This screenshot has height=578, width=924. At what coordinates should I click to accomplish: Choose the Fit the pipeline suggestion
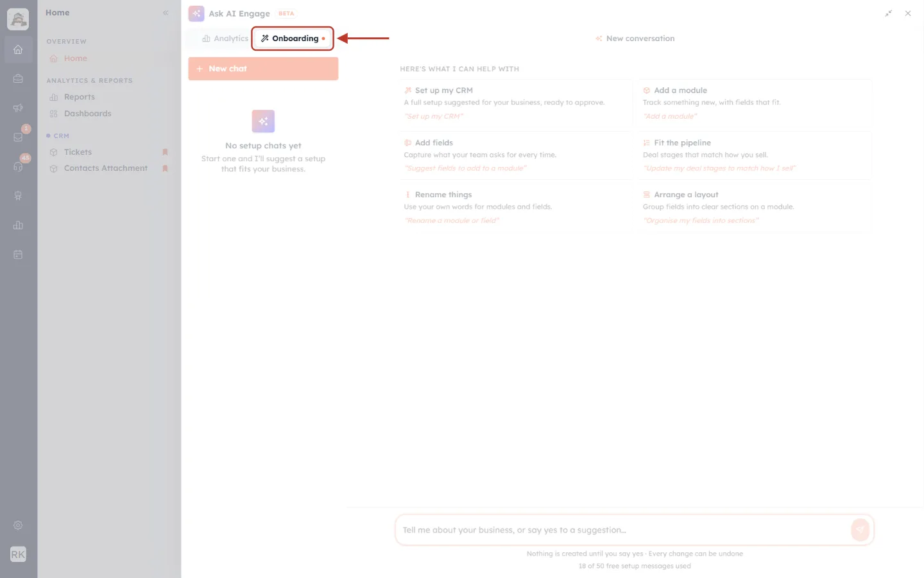coord(755,155)
